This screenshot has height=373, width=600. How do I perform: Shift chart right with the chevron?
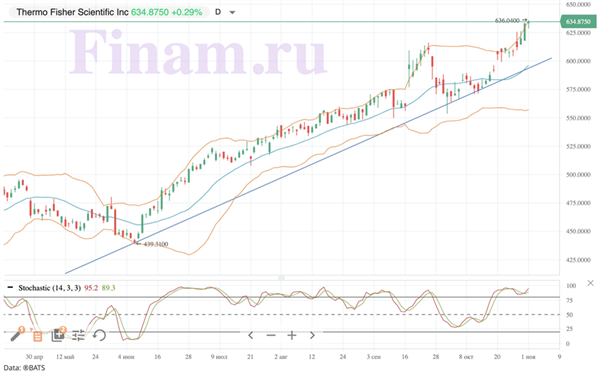click(x=312, y=336)
